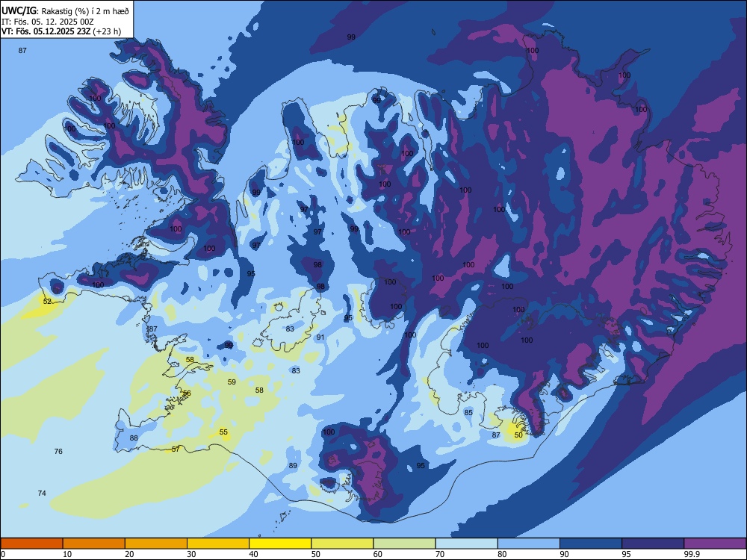Click the humidity value '74' over the sea

point(42,494)
